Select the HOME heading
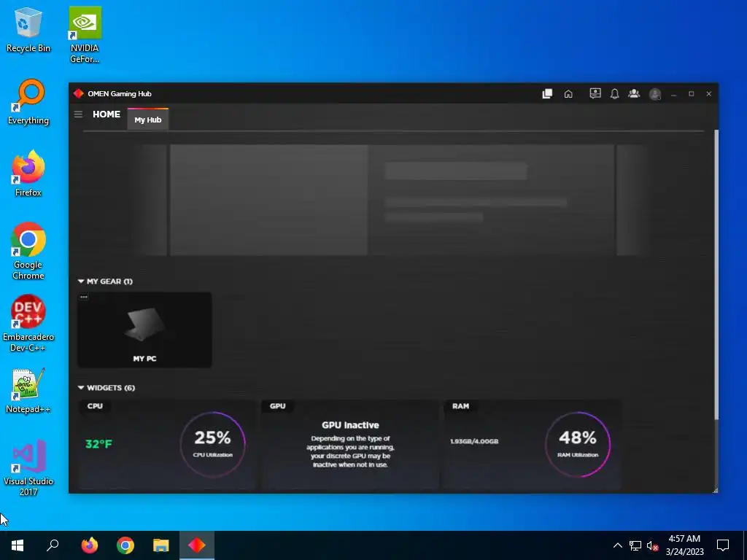 (107, 114)
